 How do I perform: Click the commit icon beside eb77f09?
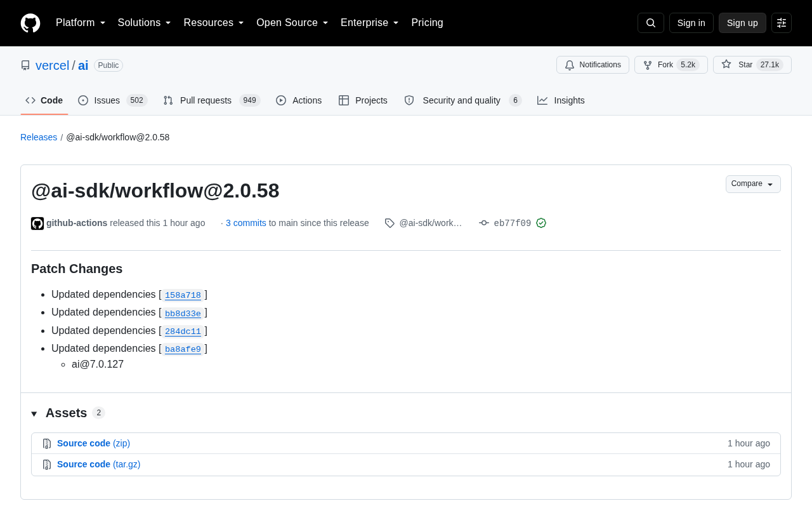(484, 223)
